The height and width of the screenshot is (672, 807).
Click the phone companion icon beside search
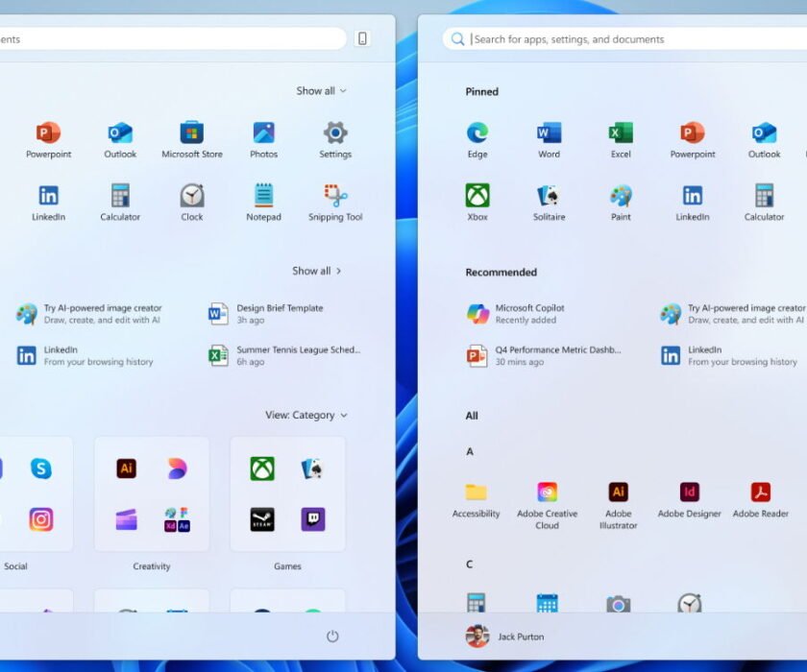pos(362,38)
